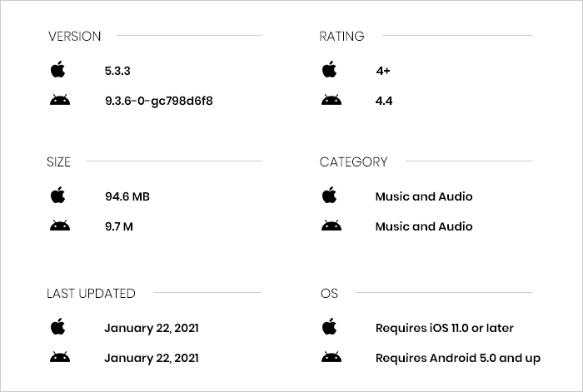Click the Apple icon under Size
This screenshot has width=583, height=392.
(x=58, y=195)
